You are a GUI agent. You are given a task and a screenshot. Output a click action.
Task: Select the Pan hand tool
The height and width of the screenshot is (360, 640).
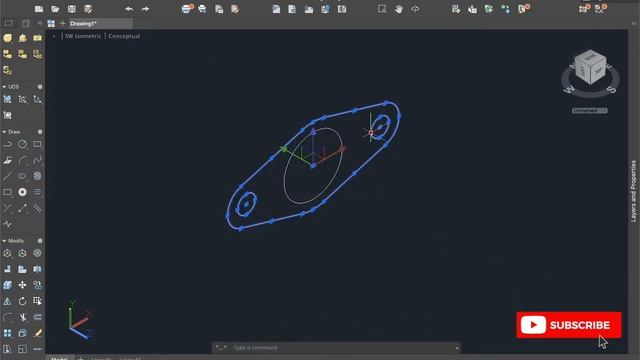tap(399, 9)
